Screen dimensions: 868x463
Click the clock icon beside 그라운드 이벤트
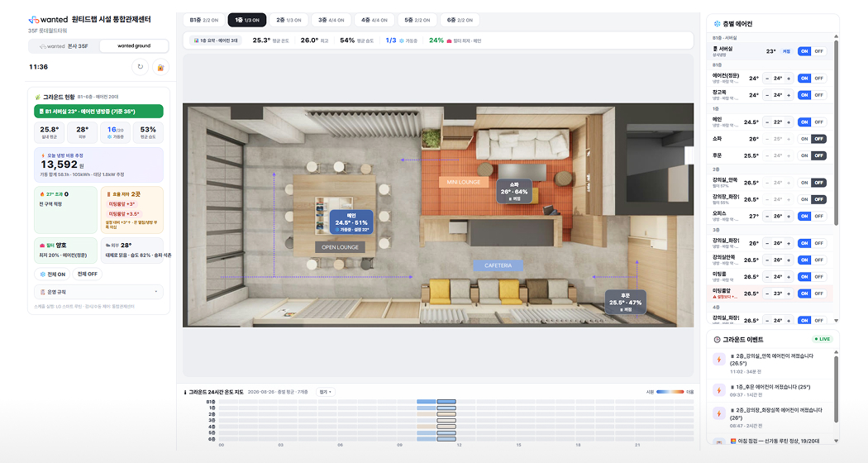[x=717, y=340]
